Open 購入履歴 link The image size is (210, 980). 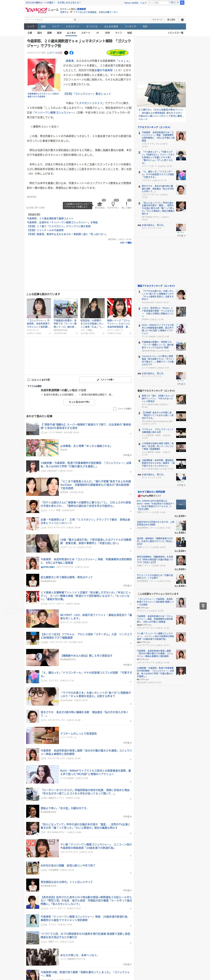(x=171, y=19)
